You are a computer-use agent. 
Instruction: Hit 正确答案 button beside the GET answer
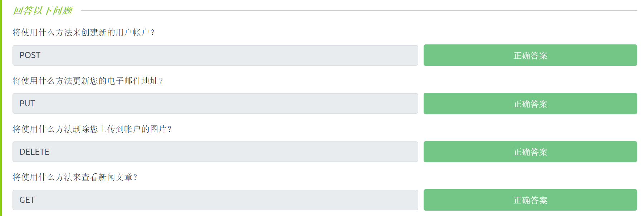[x=530, y=200]
